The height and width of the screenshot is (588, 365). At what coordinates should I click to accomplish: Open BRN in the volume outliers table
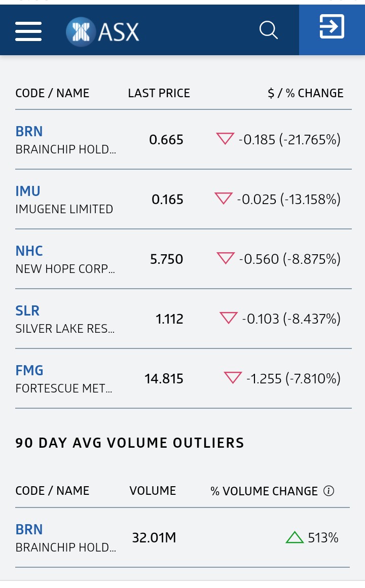point(29,530)
